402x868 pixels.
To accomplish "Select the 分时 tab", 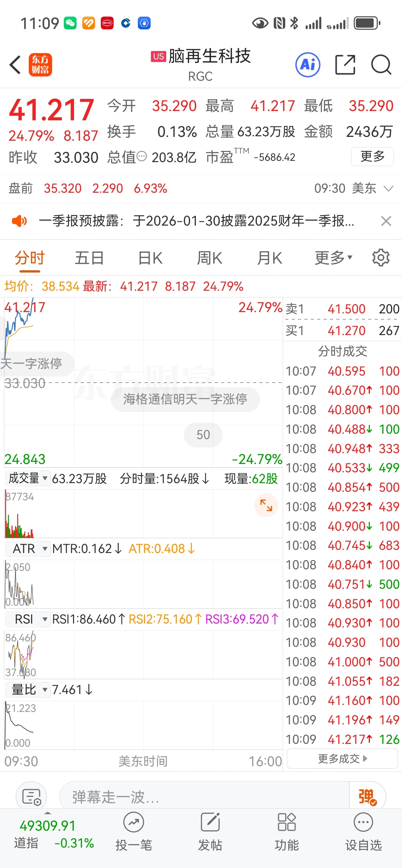I will (x=30, y=258).
